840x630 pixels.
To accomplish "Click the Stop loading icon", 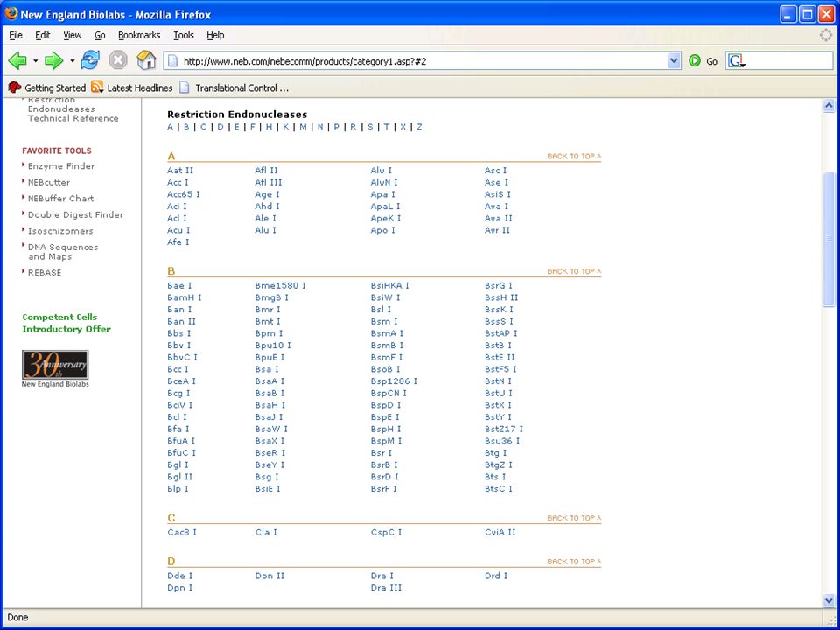I will [x=118, y=60].
